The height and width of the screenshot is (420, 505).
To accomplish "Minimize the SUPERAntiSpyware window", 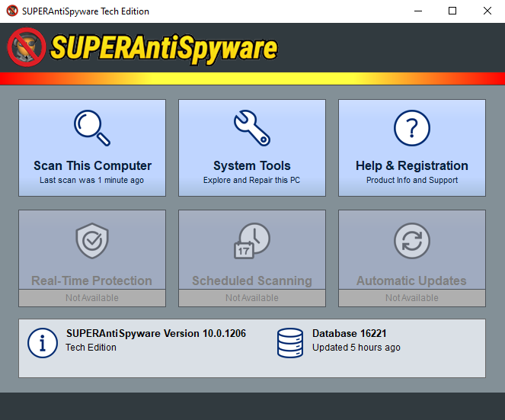I will (417, 11).
